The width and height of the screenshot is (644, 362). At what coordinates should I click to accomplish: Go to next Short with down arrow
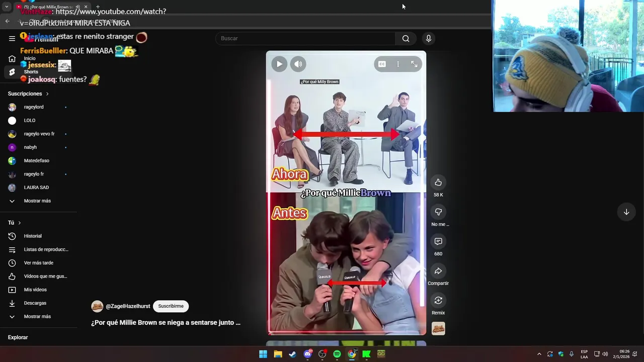pos(626,212)
